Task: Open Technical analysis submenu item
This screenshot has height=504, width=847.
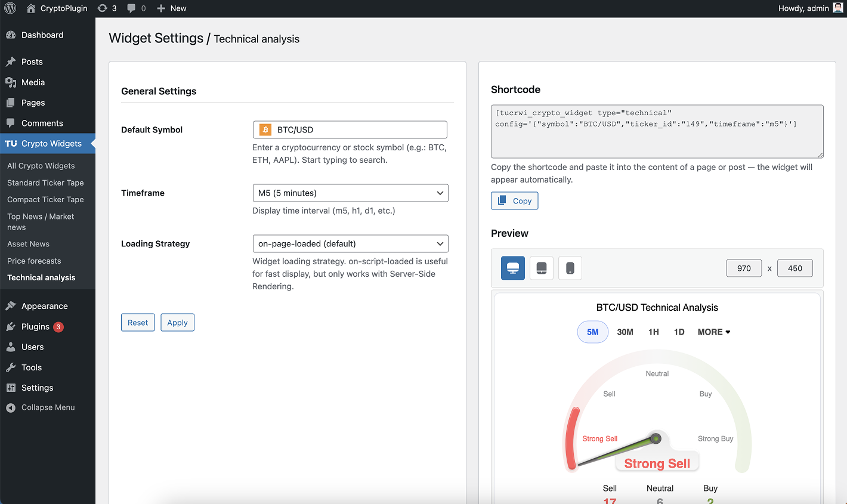Action: [41, 277]
